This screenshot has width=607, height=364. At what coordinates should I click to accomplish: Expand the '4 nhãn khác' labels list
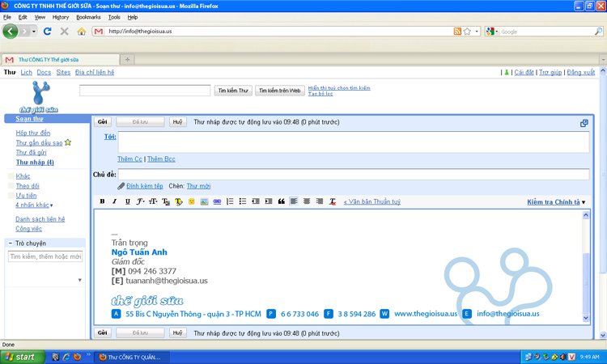coord(34,205)
